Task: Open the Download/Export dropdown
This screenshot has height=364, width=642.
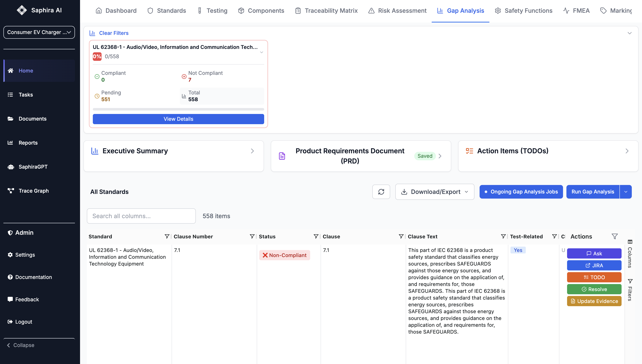Action: click(434, 192)
